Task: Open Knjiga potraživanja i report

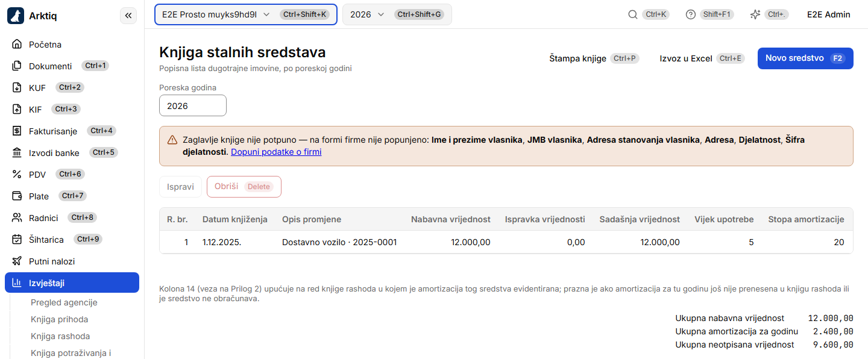Action: pos(71,353)
